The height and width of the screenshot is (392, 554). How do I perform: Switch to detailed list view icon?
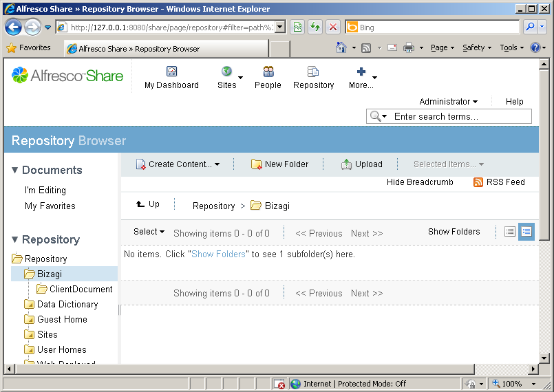[x=526, y=232]
